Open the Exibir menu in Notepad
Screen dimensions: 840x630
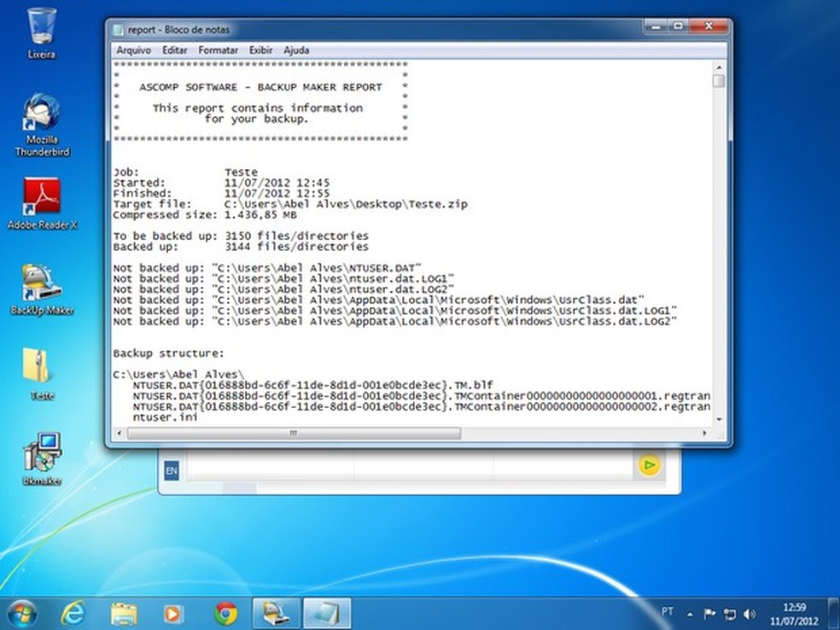click(260, 50)
